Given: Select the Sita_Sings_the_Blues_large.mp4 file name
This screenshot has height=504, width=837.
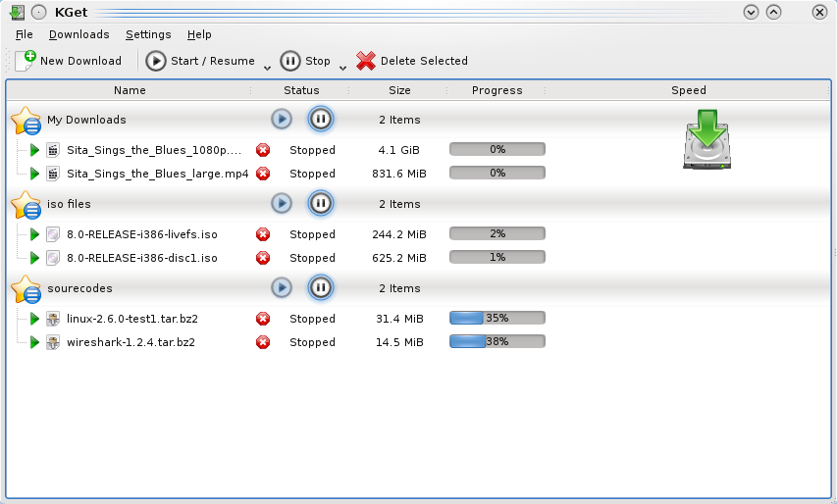Looking at the screenshot, I should 157,174.
